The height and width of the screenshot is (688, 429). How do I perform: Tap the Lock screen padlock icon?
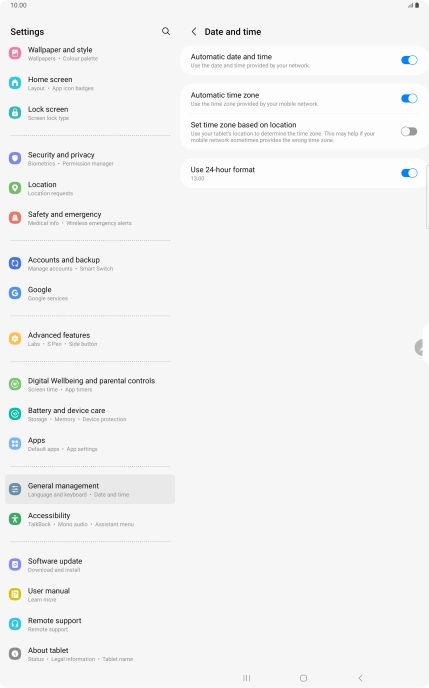(15, 113)
